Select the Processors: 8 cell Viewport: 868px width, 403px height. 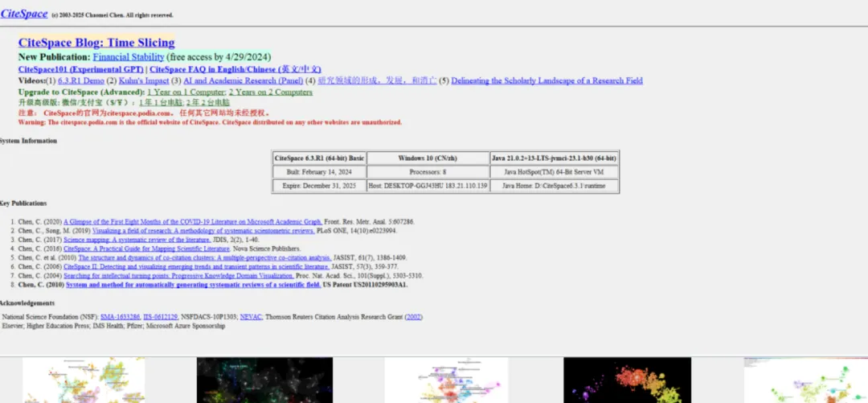coord(428,172)
